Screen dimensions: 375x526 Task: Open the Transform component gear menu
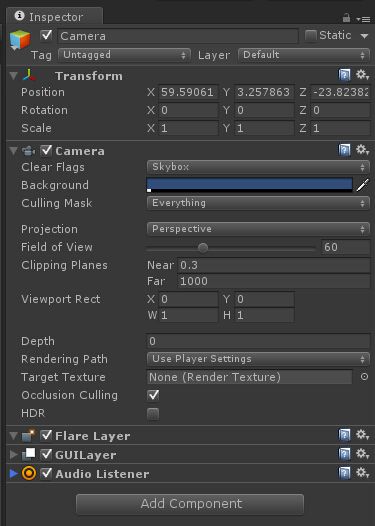[x=362, y=74]
